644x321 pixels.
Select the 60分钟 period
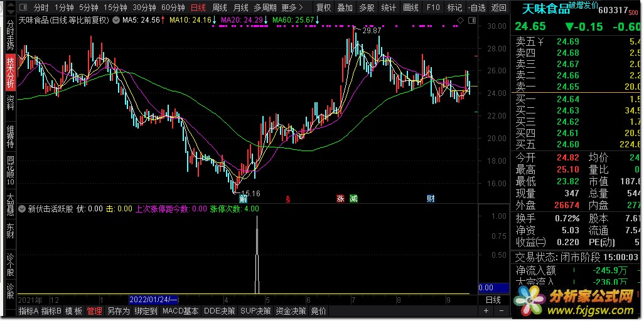173,8
